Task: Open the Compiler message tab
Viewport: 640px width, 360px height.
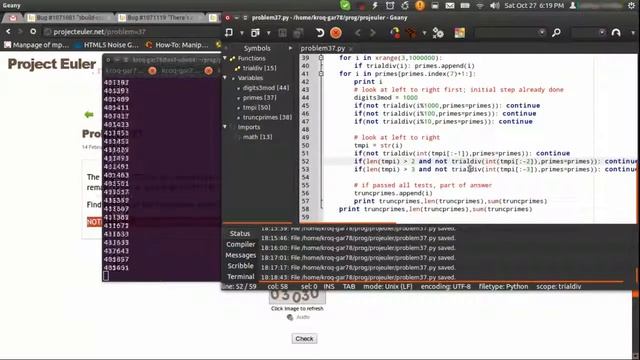Action: pyautogui.click(x=240, y=244)
